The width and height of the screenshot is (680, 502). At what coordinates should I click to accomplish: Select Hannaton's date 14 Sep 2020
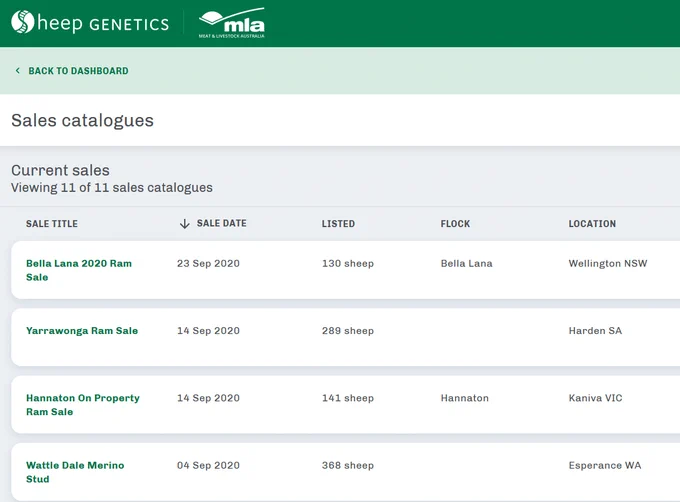(x=208, y=398)
